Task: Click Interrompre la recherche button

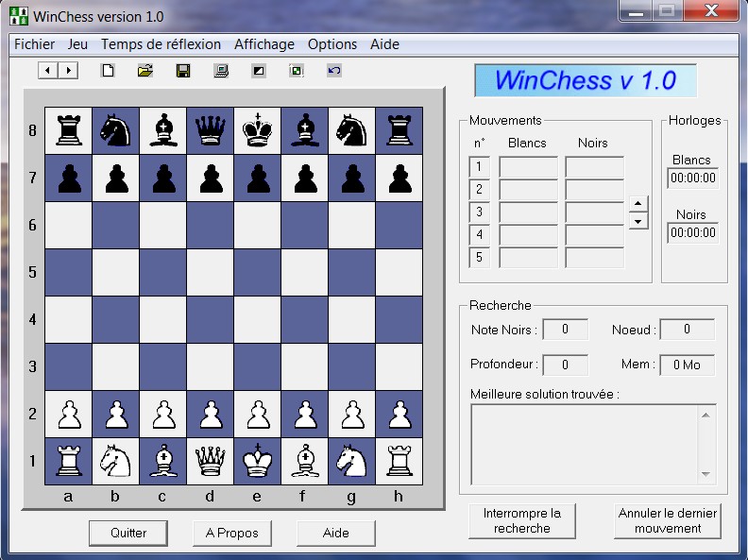Action: point(522,521)
